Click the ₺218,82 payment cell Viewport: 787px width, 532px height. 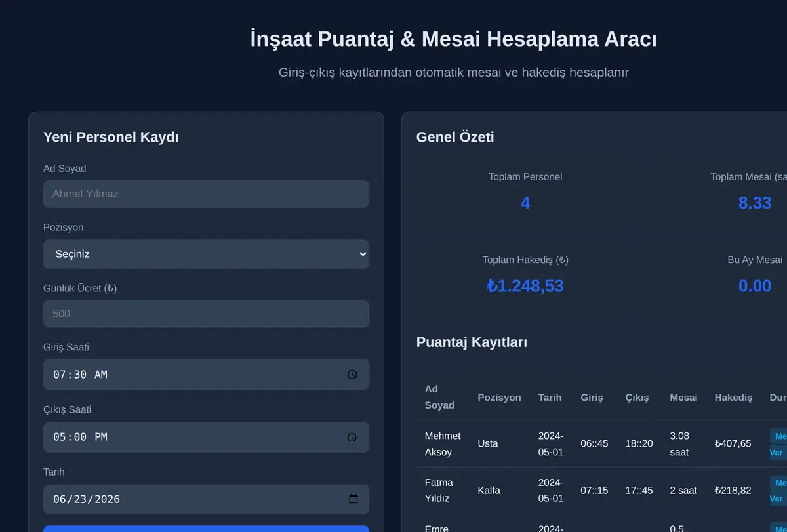tap(733, 491)
